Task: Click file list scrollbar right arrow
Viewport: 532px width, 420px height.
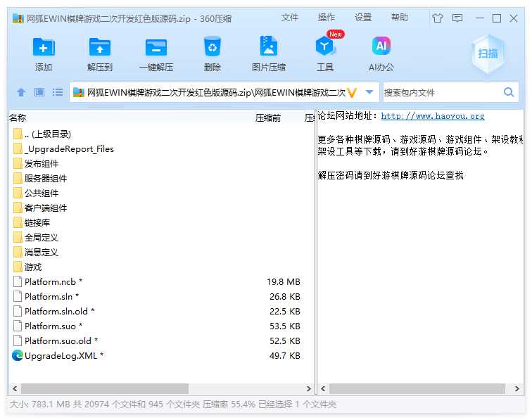Action: coord(308,388)
